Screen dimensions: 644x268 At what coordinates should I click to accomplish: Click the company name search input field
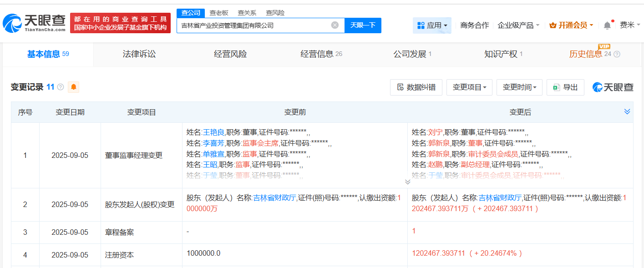click(x=253, y=25)
